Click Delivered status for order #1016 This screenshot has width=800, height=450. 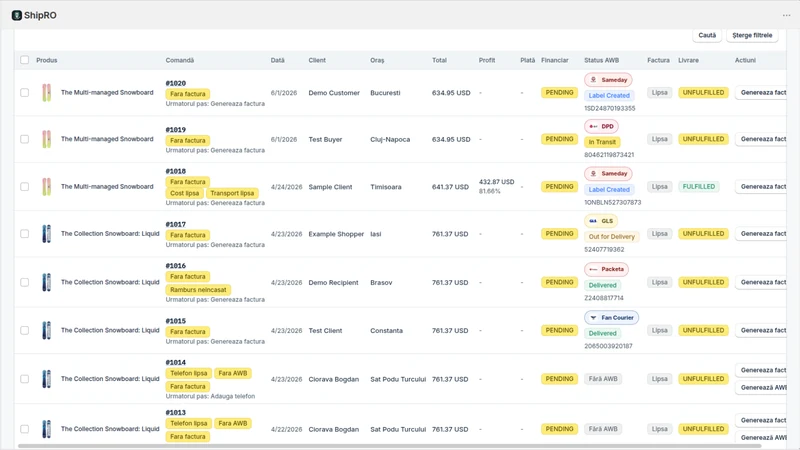603,285
